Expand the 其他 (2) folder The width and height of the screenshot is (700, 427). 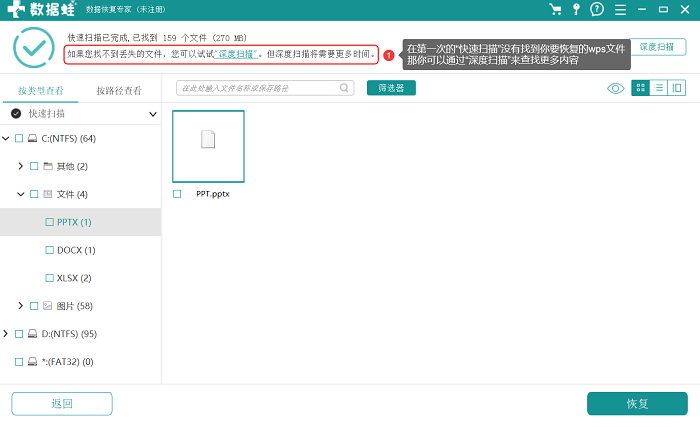[21, 166]
